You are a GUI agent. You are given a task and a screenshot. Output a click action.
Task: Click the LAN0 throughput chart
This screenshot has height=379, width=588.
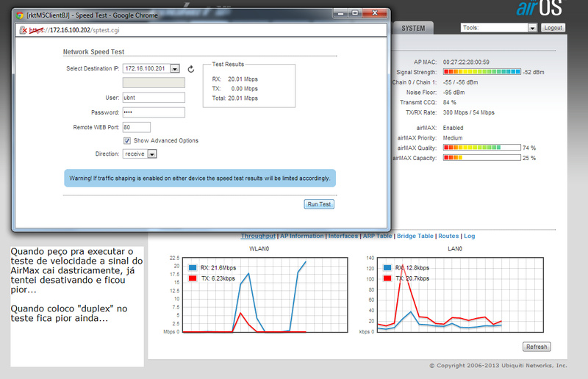pos(460,295)
